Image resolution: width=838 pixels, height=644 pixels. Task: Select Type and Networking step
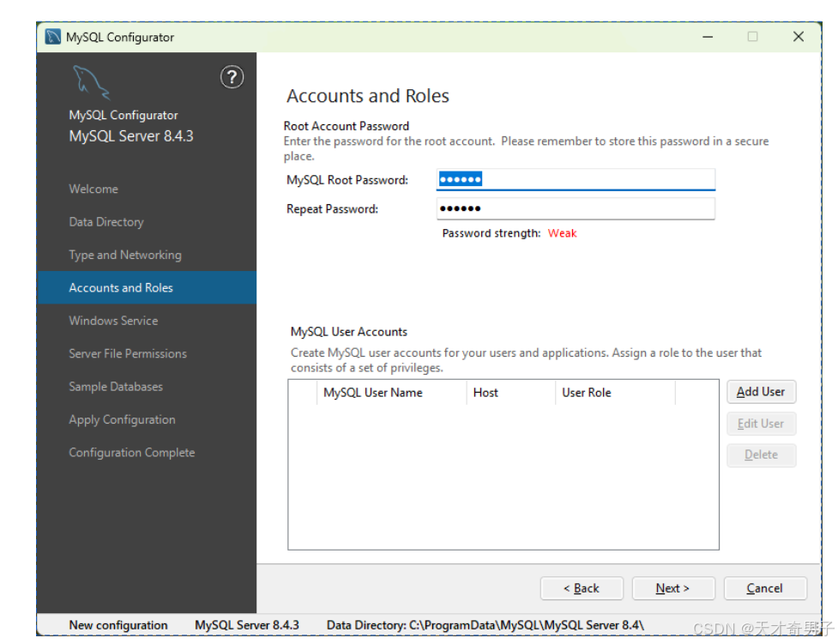[125, 255]
